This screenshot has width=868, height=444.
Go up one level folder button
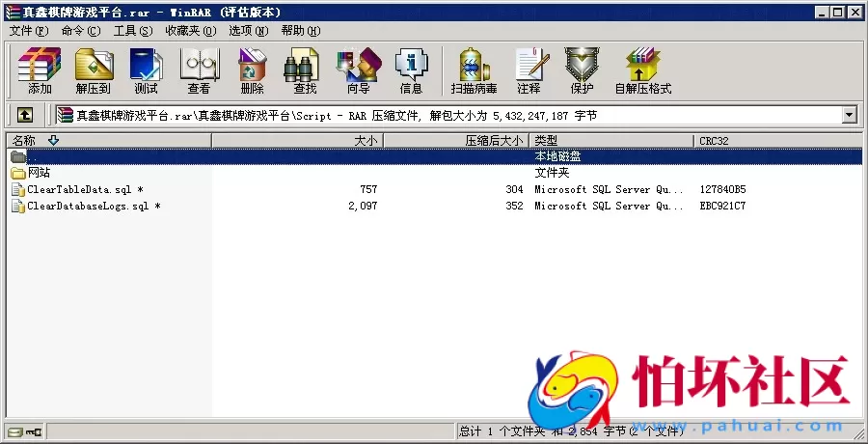click(x=24, y=115)
